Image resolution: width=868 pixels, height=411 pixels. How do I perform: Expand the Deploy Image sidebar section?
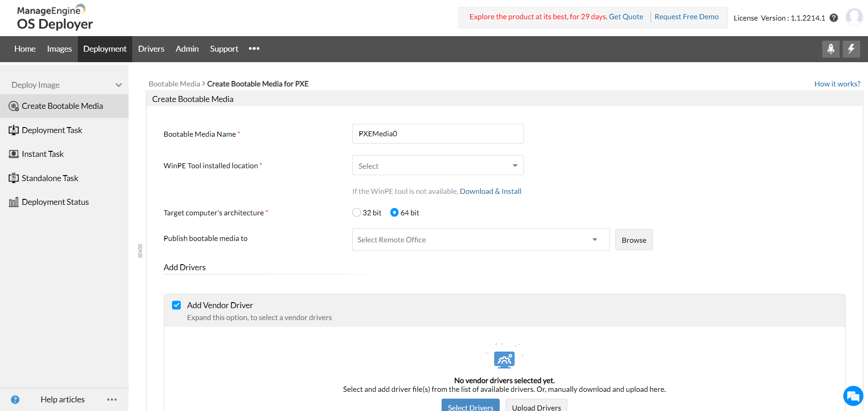65,85
